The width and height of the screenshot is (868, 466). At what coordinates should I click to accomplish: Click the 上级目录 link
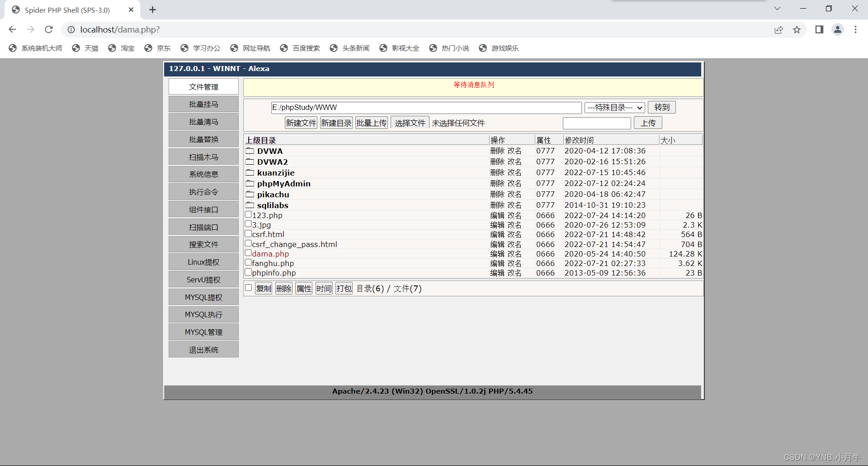(x=261, y=140)
